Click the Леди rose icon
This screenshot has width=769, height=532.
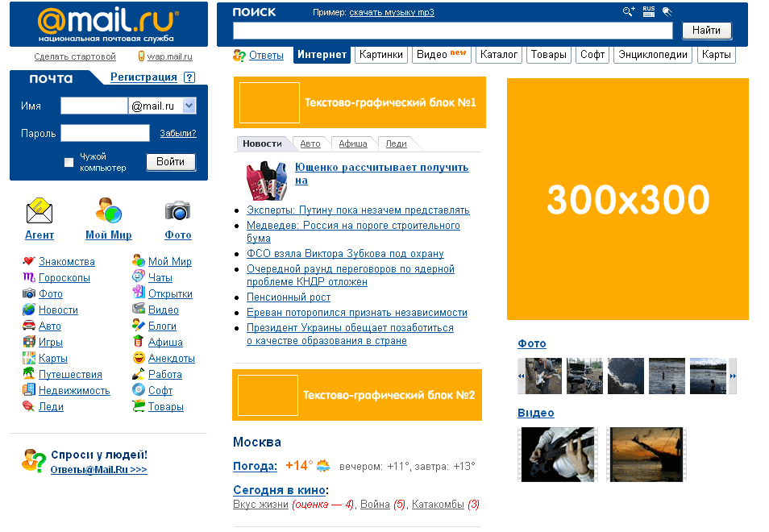coord(29,406)
